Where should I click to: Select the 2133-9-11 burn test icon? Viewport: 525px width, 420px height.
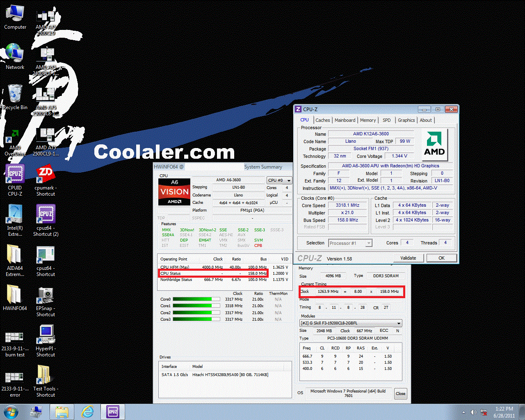tap(15, 344)
